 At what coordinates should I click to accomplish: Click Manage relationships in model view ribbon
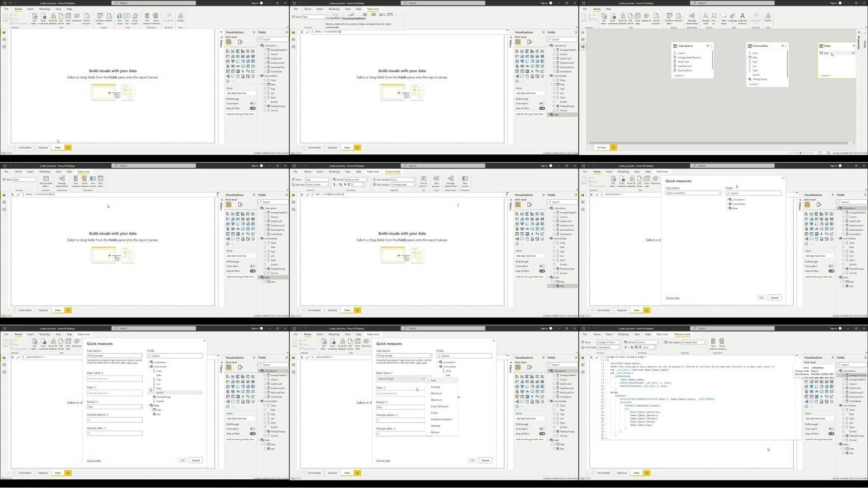point(692,18)
